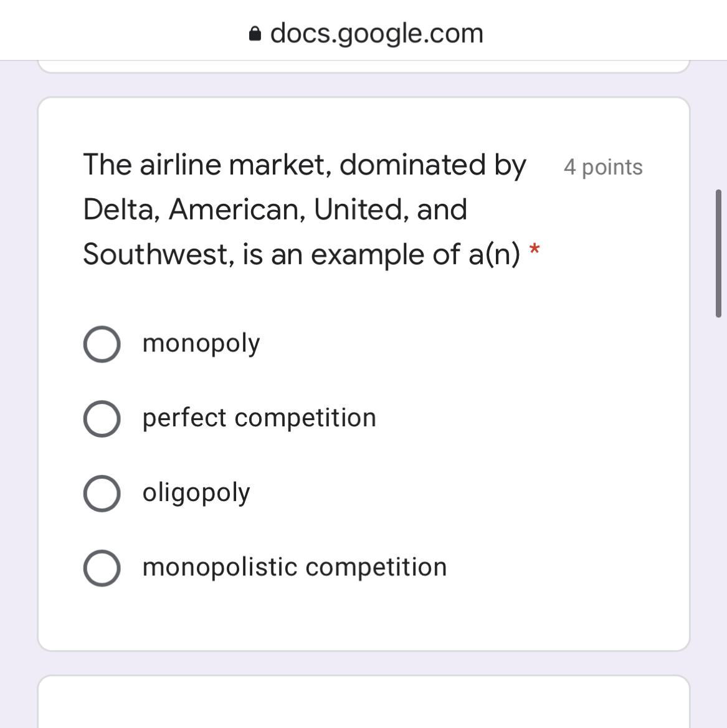
Task: Click the "Southwest, is an example" line
Action: pos(301,254)
